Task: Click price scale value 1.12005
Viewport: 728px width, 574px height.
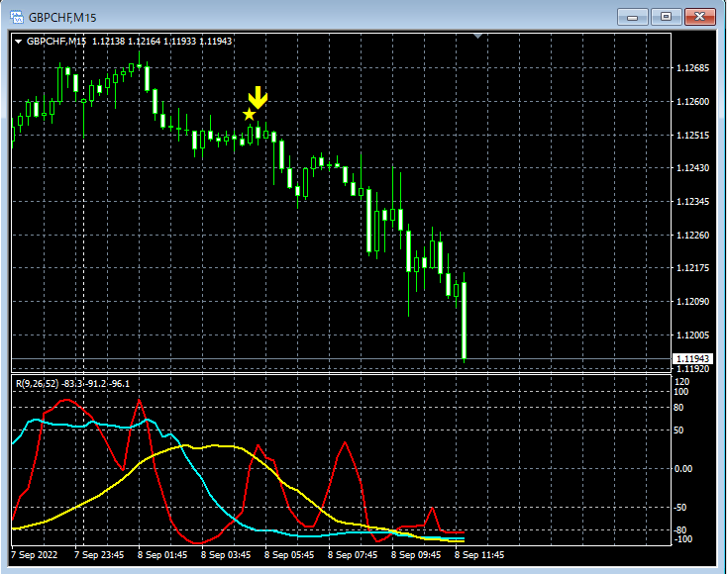Action: point(692,335)
